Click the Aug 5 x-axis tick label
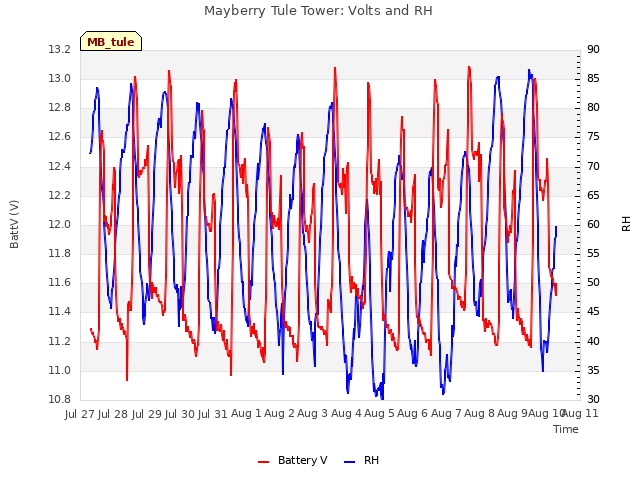The image size is (640, 480). (x=379, y=413)
